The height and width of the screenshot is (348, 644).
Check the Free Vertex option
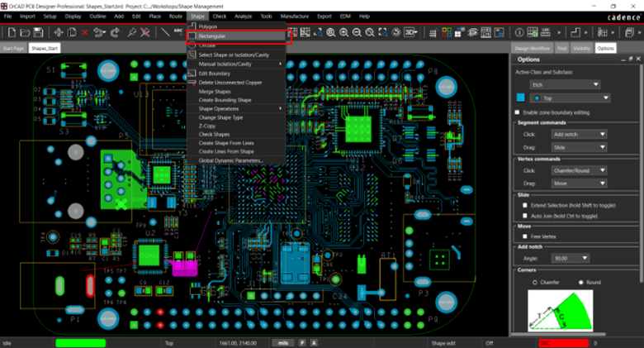(x=525, y=236)
